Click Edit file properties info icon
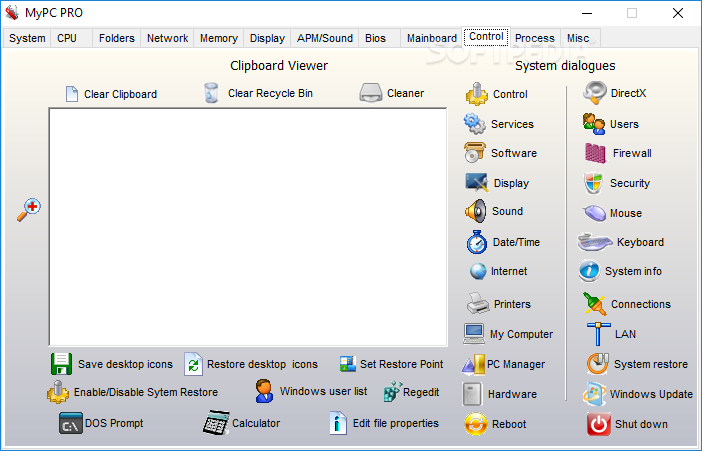Viewport: 702px width, 451px height. (338, 423)
